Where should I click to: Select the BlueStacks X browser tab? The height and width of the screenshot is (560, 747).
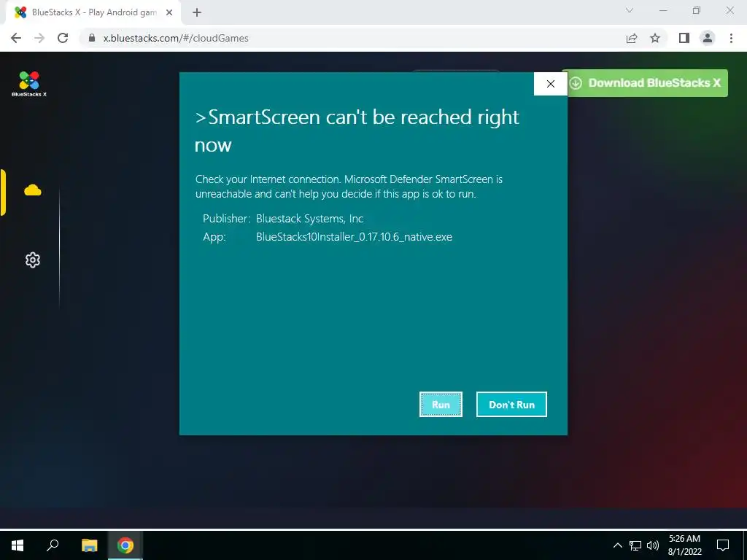(x=93, y=13)
